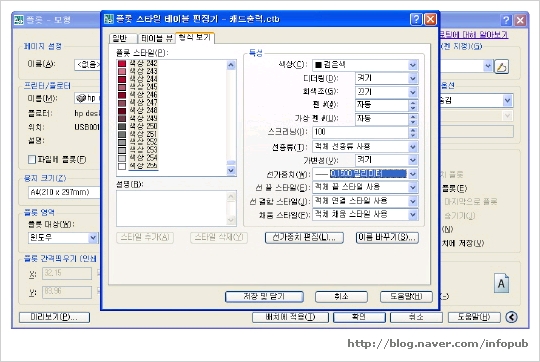Click the 이름(A) field showing <없음>

click(x=87, y=65)
